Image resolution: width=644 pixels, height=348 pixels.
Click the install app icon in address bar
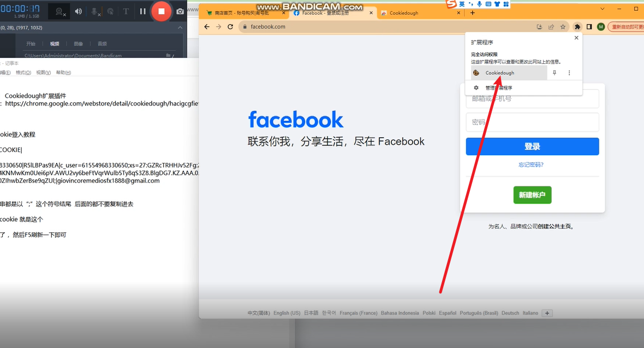tap(539, 27)
